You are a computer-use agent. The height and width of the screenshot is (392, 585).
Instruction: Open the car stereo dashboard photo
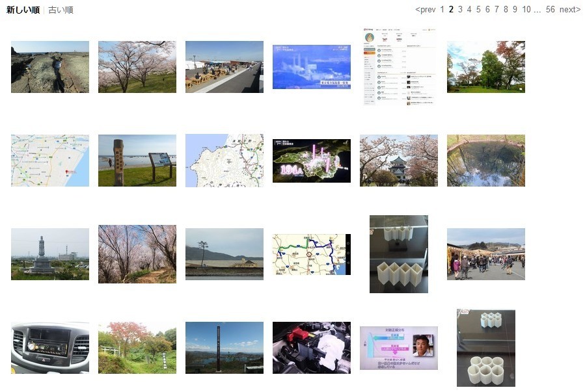tap(50, 348)
